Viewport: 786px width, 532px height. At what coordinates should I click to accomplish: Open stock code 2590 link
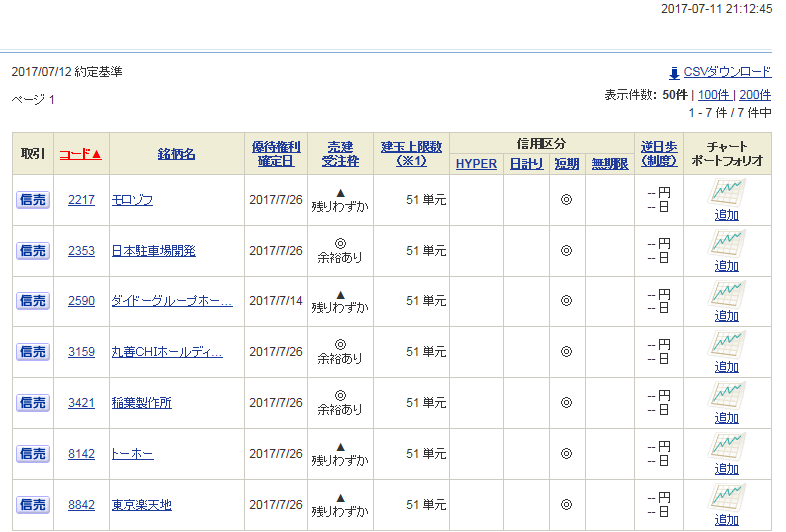[81, 301]
